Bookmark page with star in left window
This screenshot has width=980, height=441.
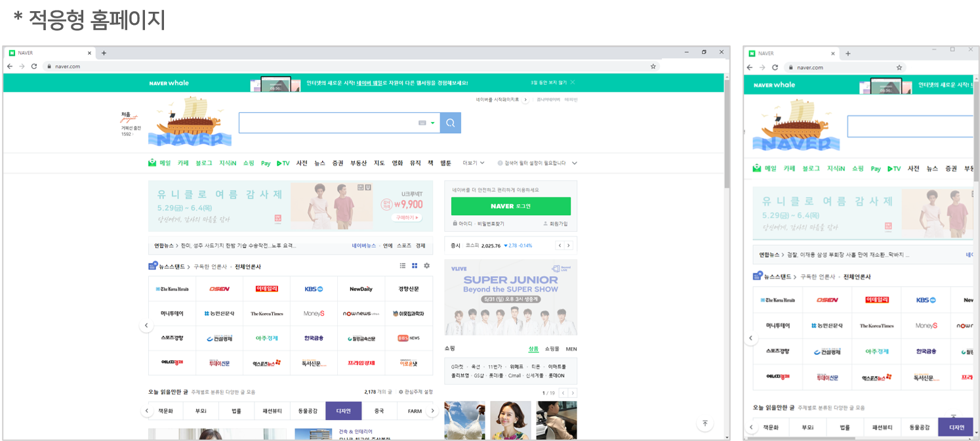653,66
